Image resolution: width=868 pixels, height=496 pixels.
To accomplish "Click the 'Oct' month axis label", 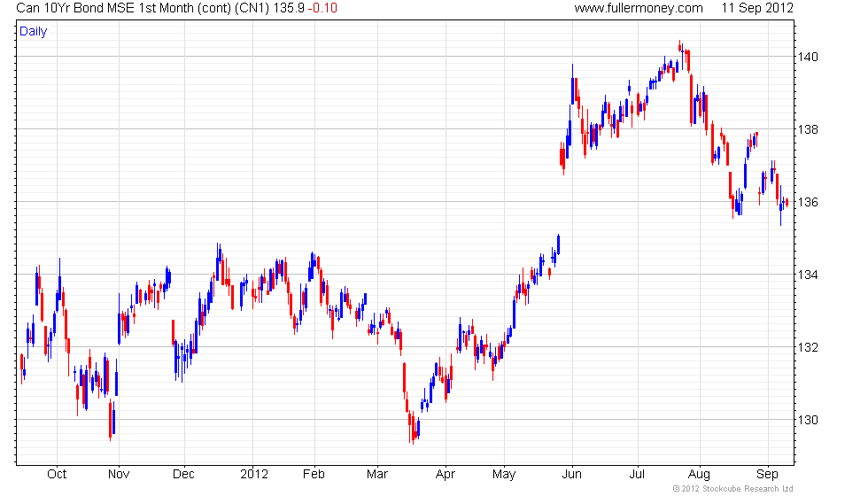I will tap(57, 475).
